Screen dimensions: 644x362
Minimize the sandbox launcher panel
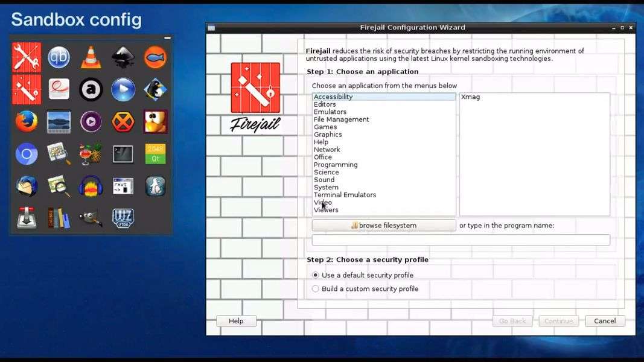tap(168, 38)
